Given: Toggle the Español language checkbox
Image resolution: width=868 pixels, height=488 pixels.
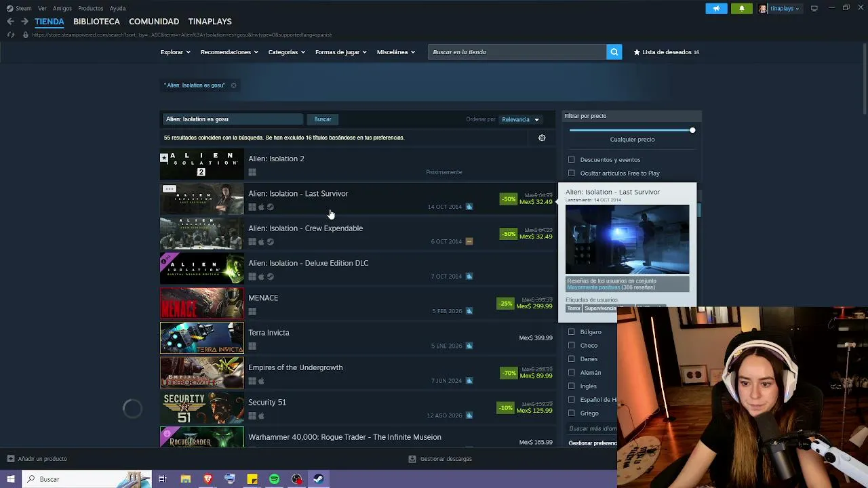Looking at the screenshot, I should (572, 400).
